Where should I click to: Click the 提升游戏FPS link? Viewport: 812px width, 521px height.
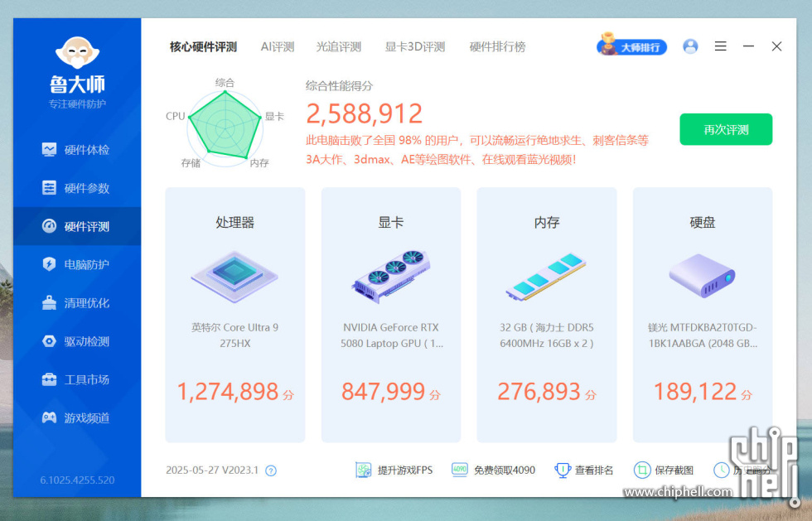click(x=394, y=470)
